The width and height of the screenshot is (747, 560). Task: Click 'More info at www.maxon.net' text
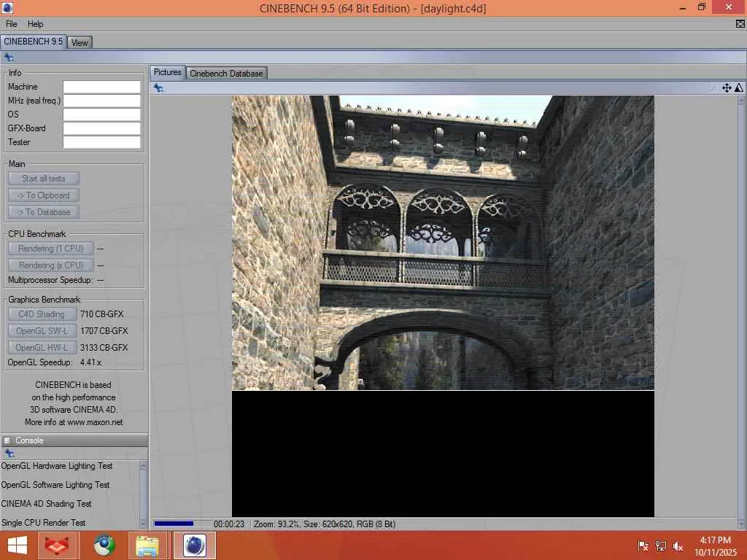tap(74, 422)
